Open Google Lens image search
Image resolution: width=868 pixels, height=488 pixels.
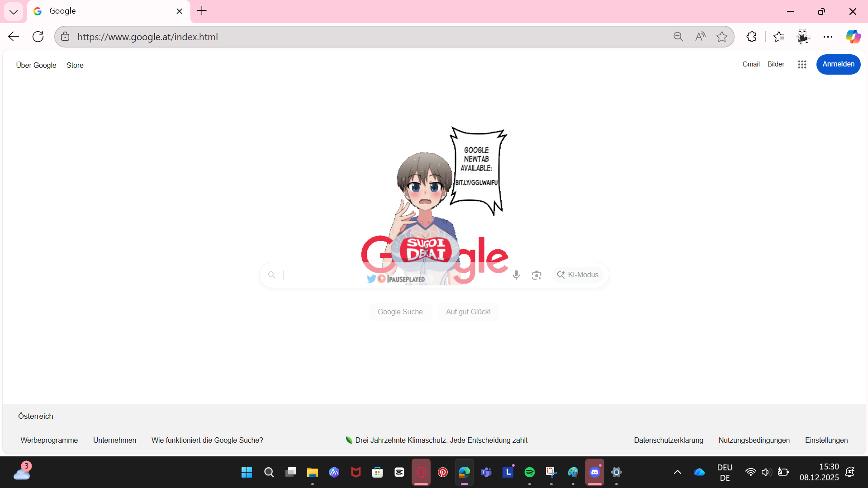pyautogui.click(x=536, y=275)
